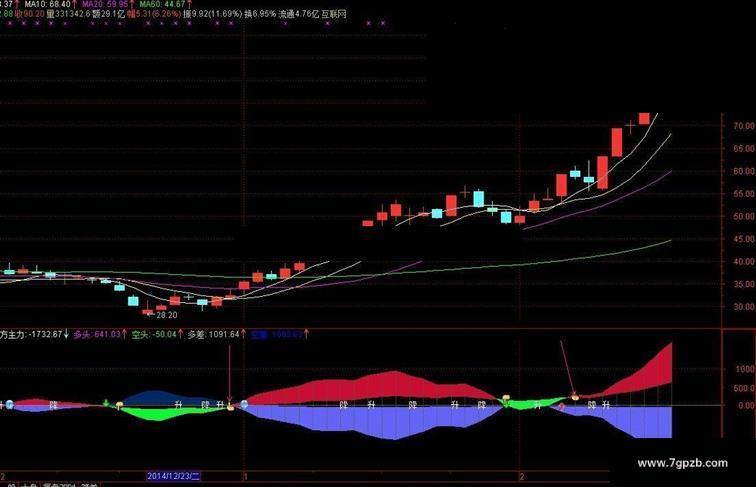Screen dimensions: 756x487
Task: Click the yellow signal icon where the final red rise begins
Action: tap(575, 397)
